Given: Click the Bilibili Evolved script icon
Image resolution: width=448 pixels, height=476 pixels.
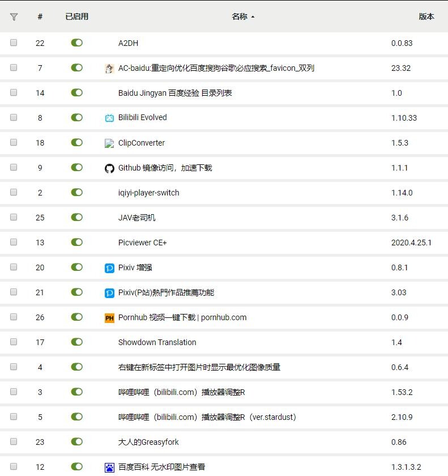Looking at the screenshot, I should point(109,118).
